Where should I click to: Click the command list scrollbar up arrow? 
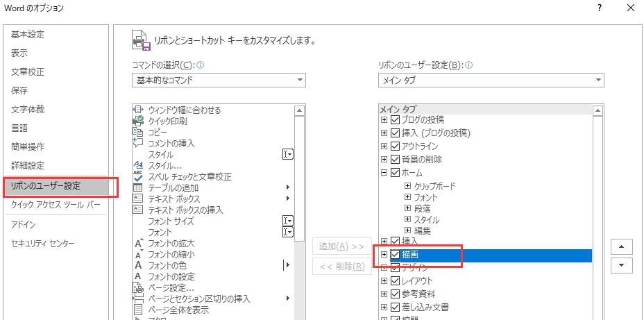click(x=299, y=110)
